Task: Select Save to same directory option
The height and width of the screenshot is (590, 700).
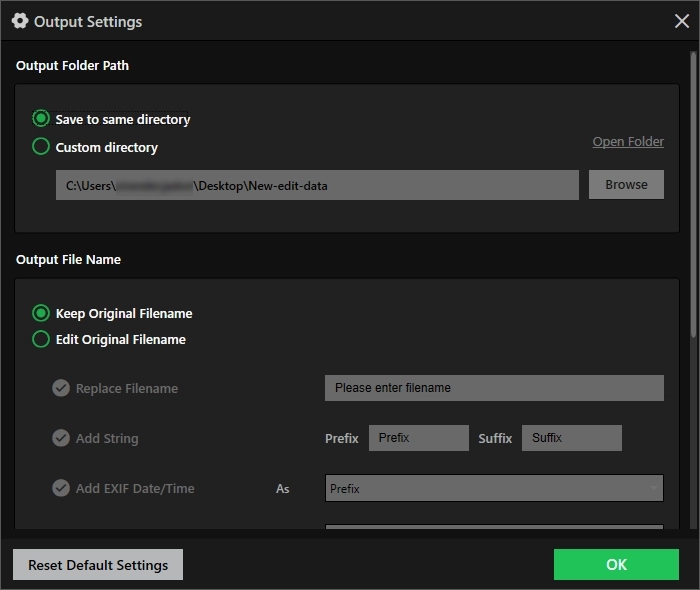Action: pos(41,119)
